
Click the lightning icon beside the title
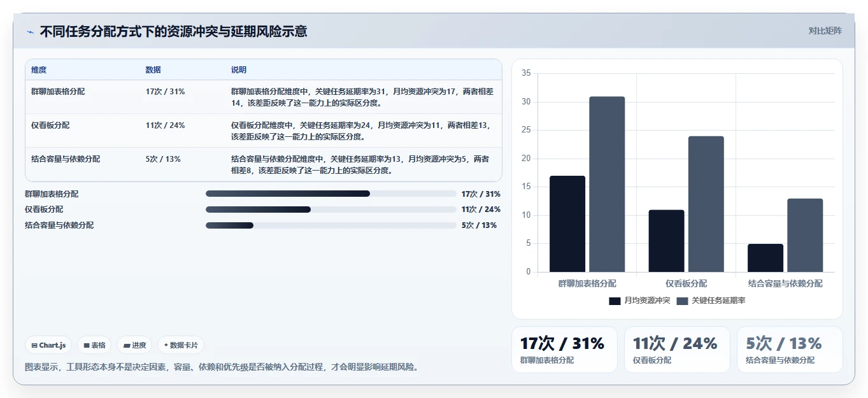point(30,32)
